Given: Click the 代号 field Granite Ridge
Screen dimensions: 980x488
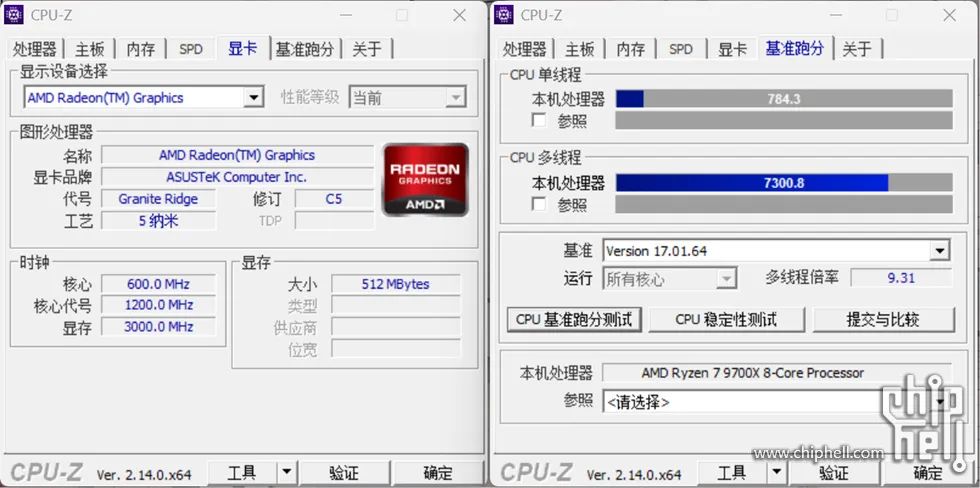Looking at the screenshot, I should pyautogui.click(x=158, y=199).
